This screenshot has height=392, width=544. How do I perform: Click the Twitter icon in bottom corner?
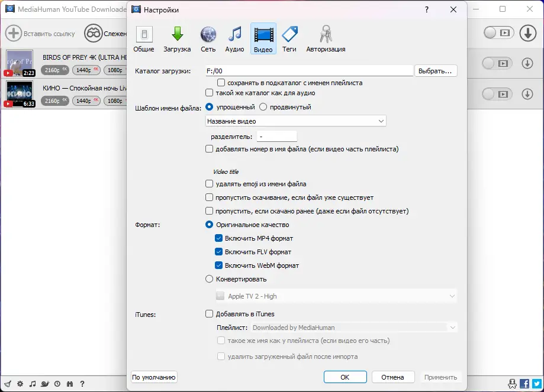537,383
